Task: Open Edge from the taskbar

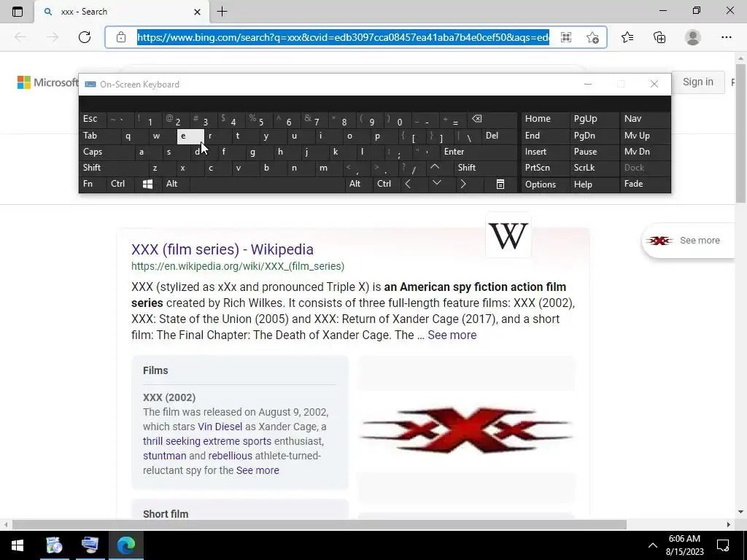Action: point(126,545)
